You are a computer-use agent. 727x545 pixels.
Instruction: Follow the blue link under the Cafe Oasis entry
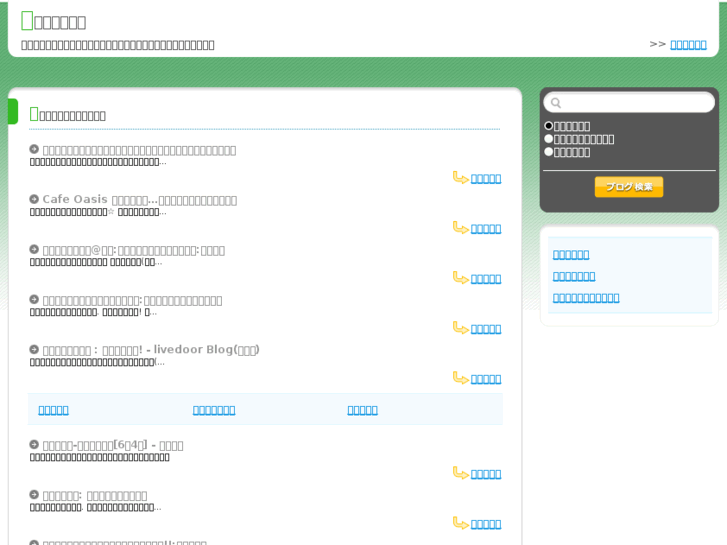tap(486, 229)
